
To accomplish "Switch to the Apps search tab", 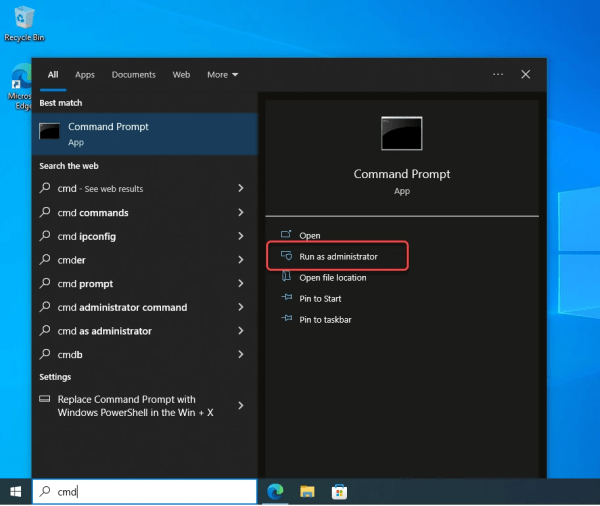I will (85, 74).
